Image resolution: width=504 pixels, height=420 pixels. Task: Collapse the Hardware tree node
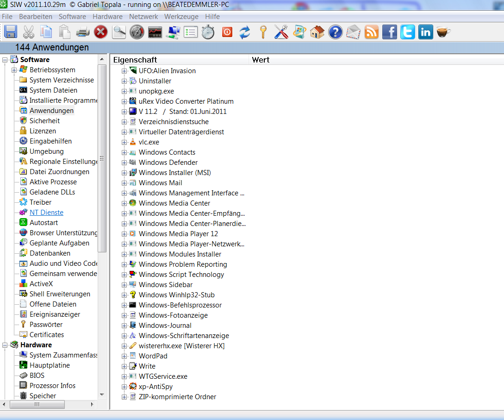pos(5,345)
